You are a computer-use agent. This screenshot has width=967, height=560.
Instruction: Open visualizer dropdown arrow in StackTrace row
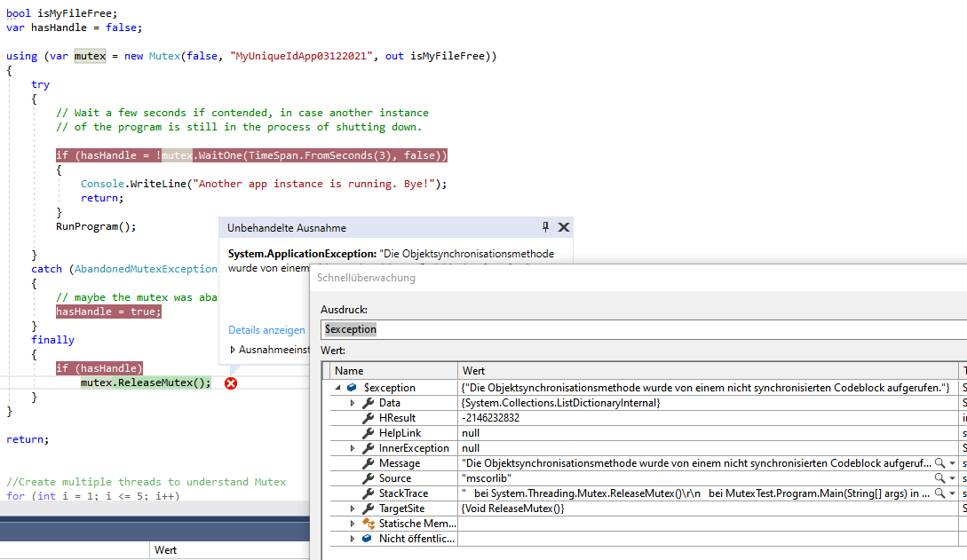coord(952,493)
